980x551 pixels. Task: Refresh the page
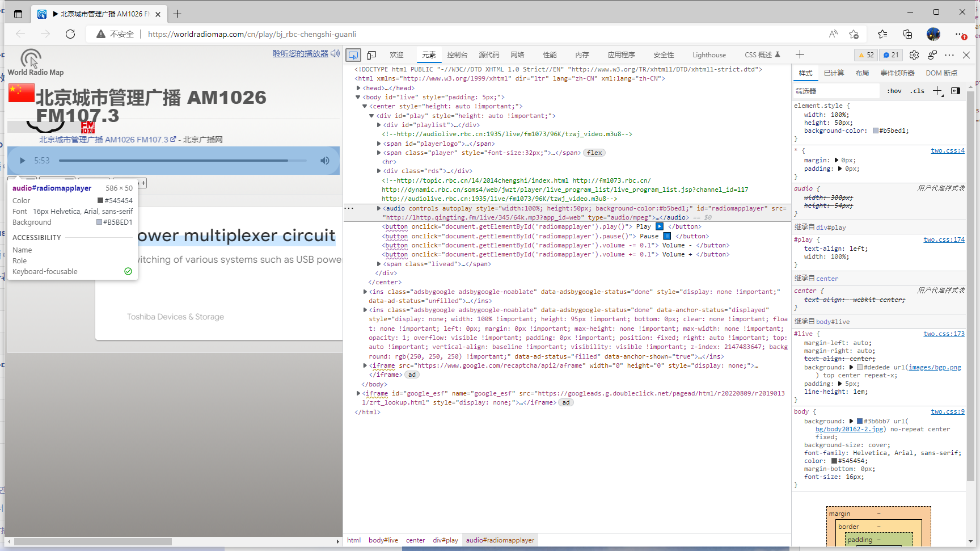click(x=70, y=34)
